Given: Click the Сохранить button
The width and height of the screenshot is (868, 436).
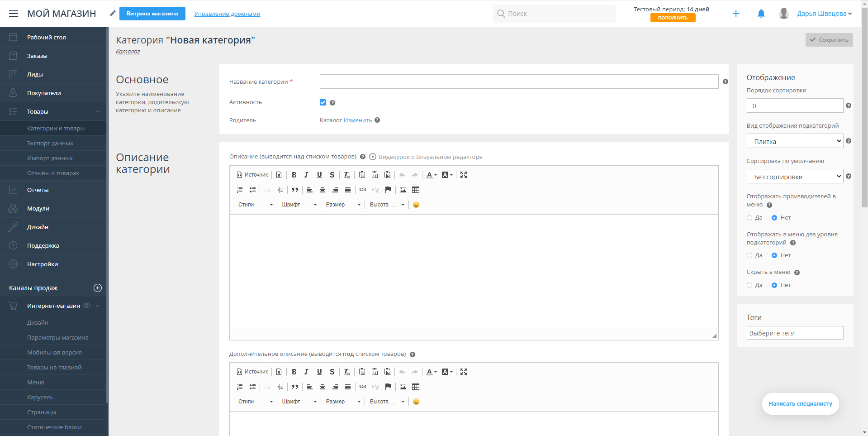Looking at the screenshot, I should coord(829,40).
